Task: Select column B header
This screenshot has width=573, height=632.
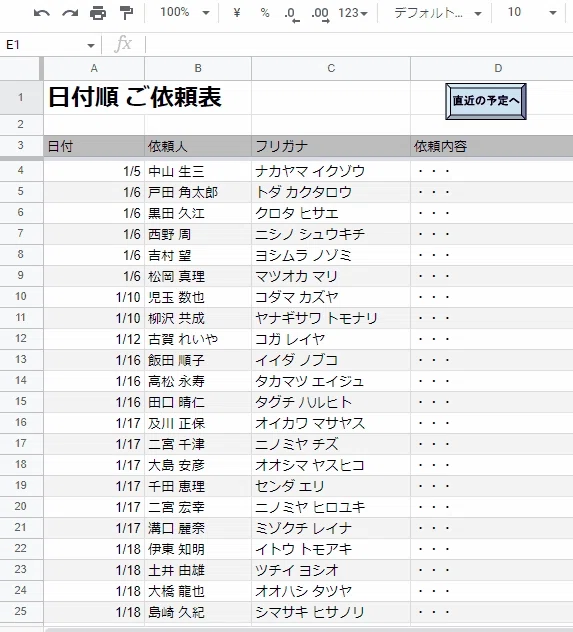Action: click(198, 69)
